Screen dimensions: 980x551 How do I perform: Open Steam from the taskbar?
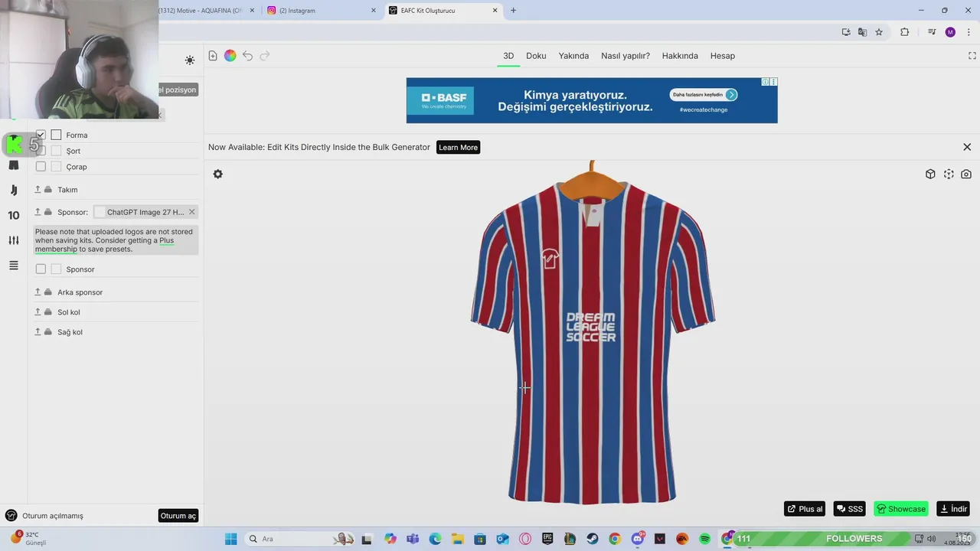(593, 539)
